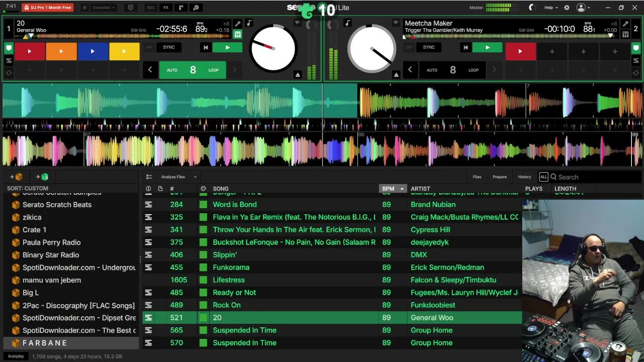Screen dimensions: 644x362
Task: Open the REC recording panel
Action: click(150, 8)
